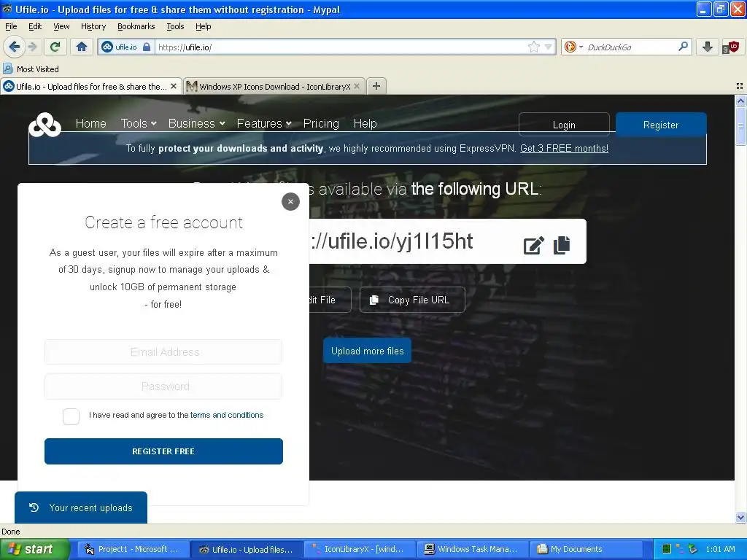Go back with the browser back arrow

pyautogui.click(x=14, y=47)
